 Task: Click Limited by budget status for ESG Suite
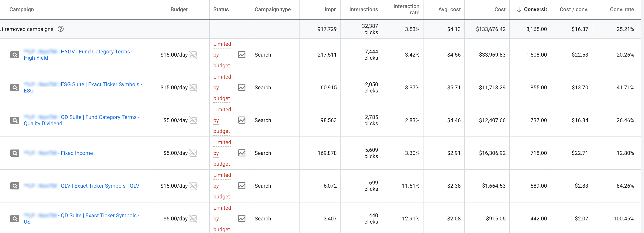222,88
